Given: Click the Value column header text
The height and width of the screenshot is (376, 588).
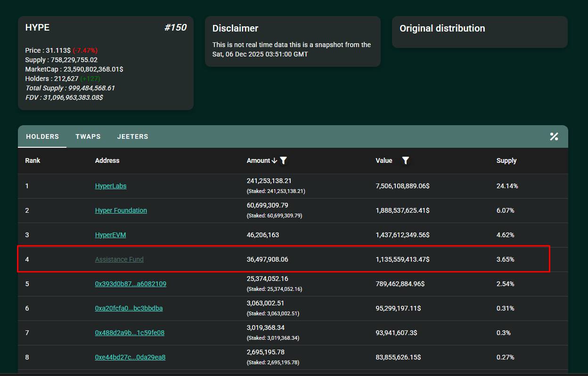Looking at the screenshot, I should [x=384, y=160].
